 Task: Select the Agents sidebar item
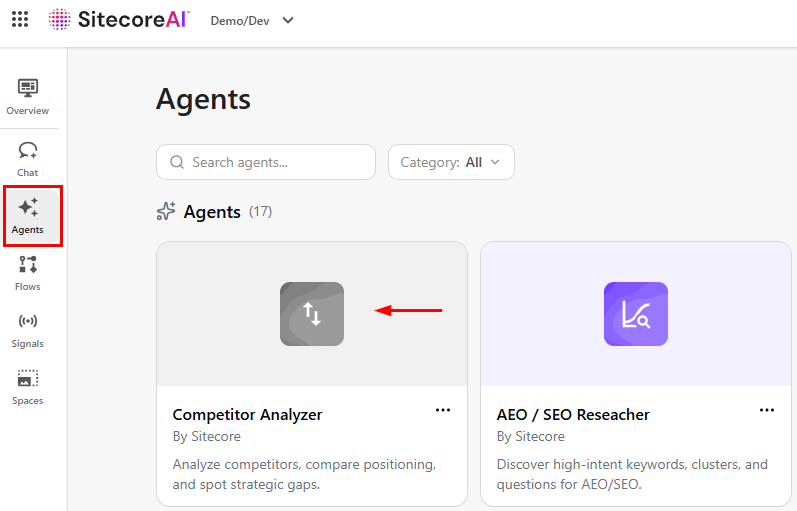click(28, 215)
